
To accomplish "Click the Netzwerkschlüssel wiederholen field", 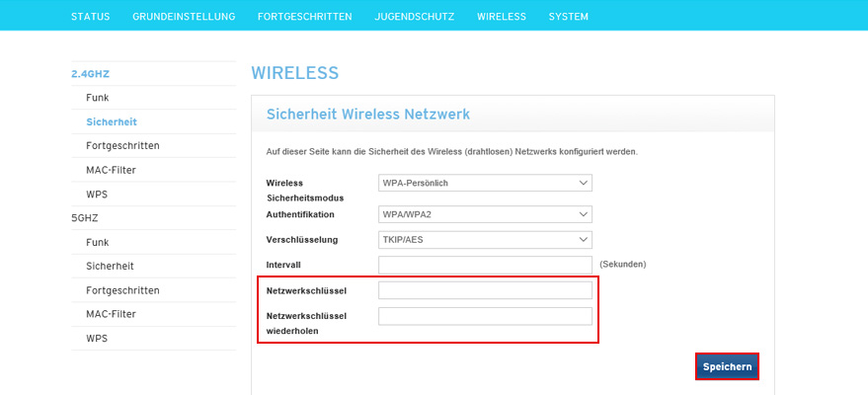I will 485,316.
